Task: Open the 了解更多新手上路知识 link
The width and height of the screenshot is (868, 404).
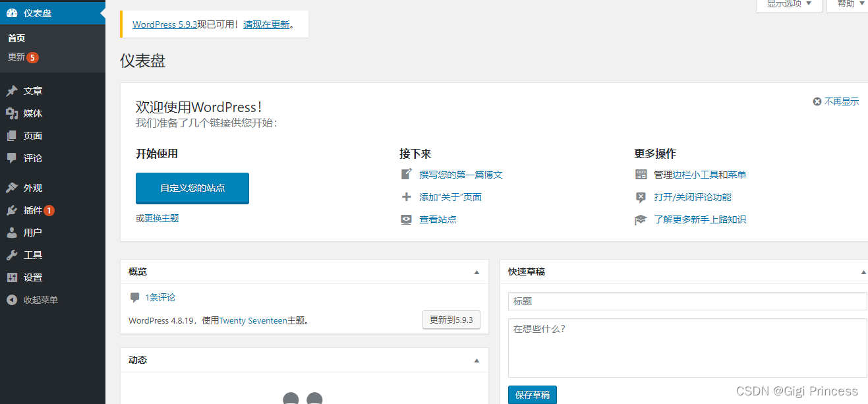Action: click(x=700, y=219)
